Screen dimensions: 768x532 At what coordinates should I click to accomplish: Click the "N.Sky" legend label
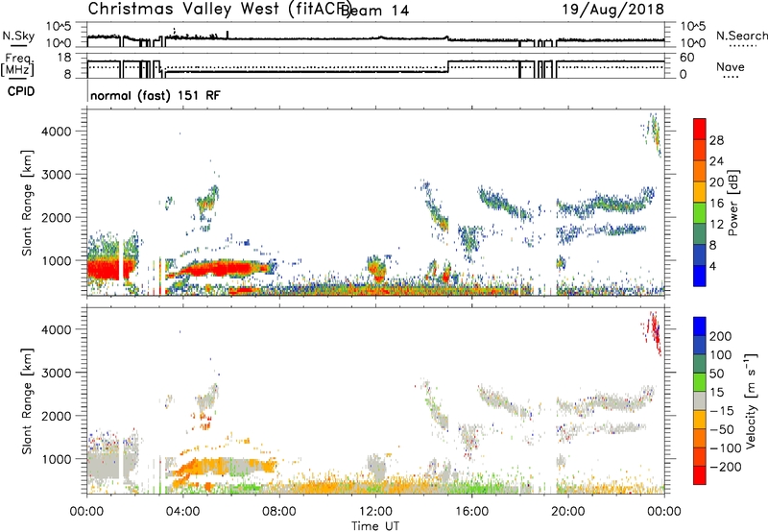[18, 36]
